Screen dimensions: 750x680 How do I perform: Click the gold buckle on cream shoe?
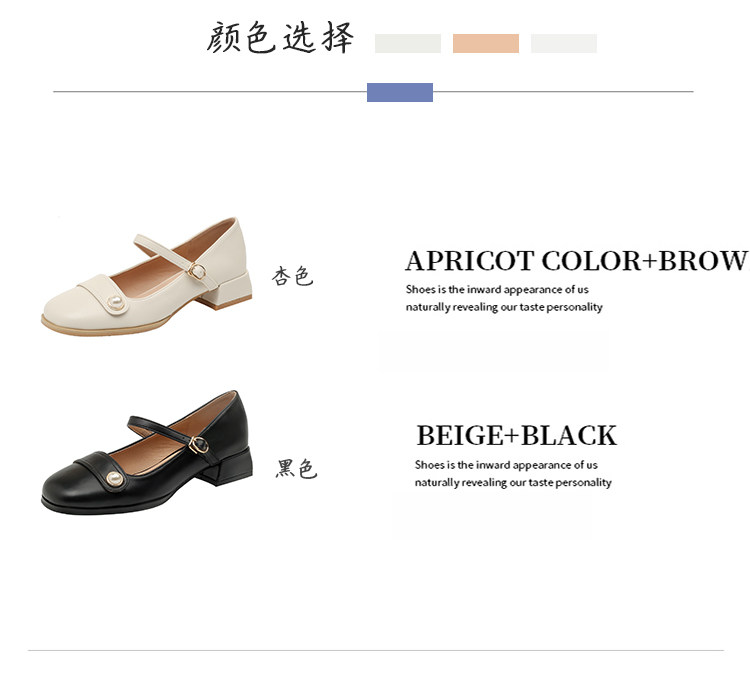pyautogui.click(x=196, y=271)
